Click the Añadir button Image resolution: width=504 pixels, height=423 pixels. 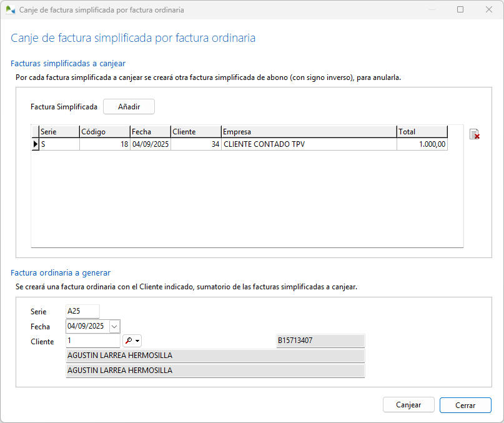tap(129, 107)
